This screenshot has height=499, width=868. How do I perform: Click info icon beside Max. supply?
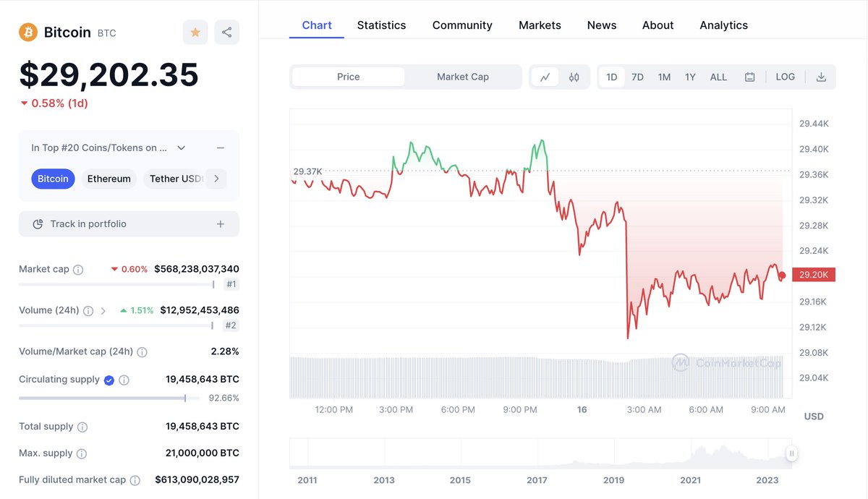click(x=82, y=453)
